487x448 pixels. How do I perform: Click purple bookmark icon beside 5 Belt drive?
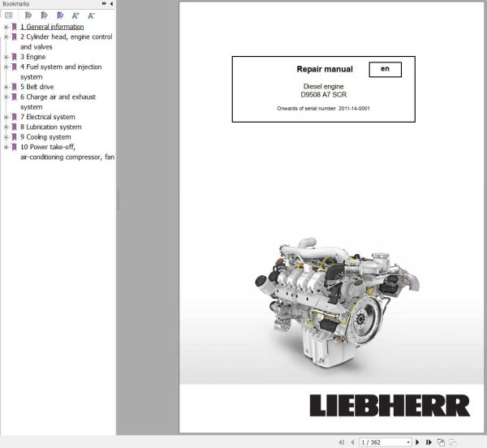14,87
